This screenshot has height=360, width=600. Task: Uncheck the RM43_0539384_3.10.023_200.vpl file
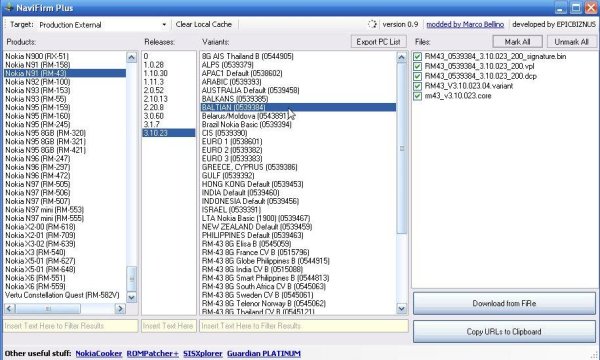tap(417, 67)
